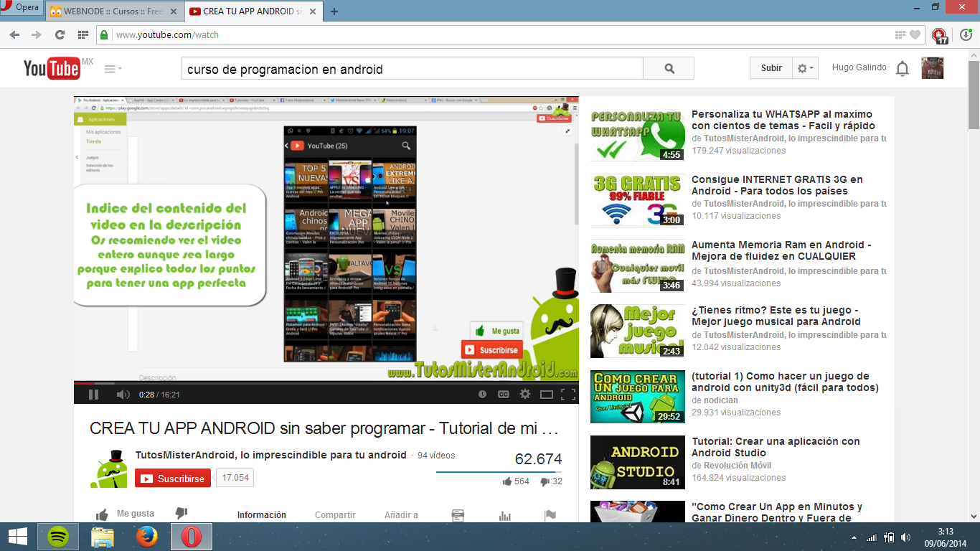Screen dimensions: 980x551
Task: Click the thumbs down dislike icon
Action: coord(182,513)
